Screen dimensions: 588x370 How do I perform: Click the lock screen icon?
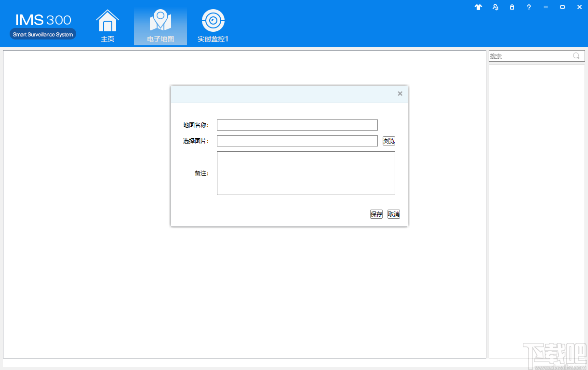click(x=512, y=7)
